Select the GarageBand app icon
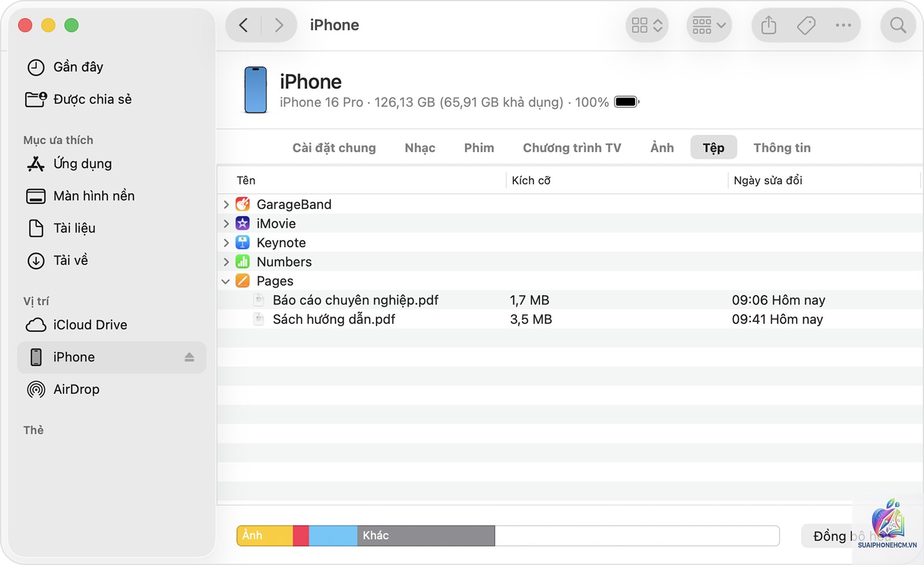This screenshot has width=924, height=565. (x=243, y=205)
